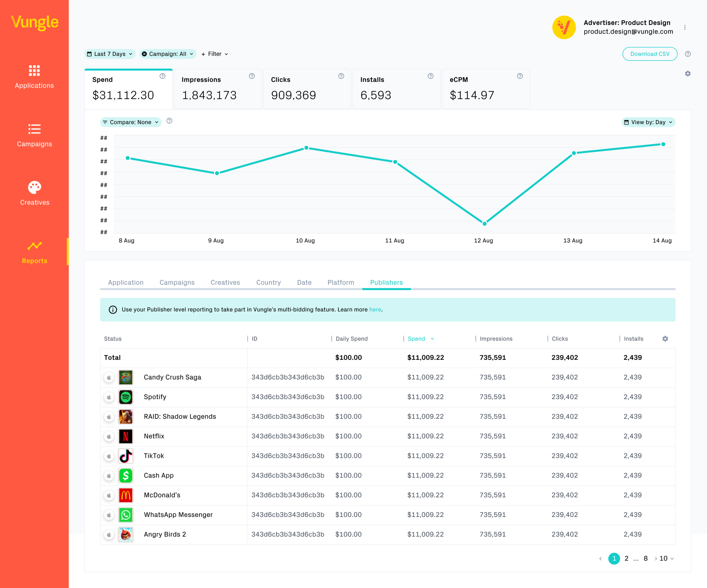Switch to the Country tab
The height and width of the screenshot is (588, 707).
click(268, 282)
